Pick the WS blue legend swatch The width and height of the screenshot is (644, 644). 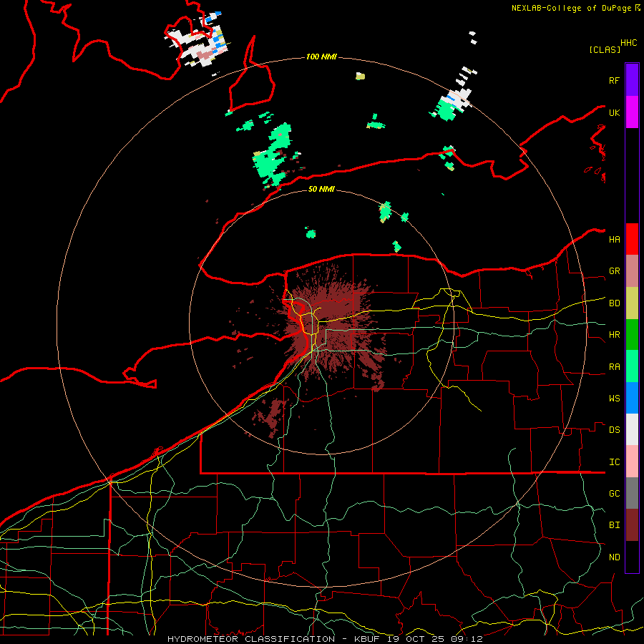coord(632,398)
